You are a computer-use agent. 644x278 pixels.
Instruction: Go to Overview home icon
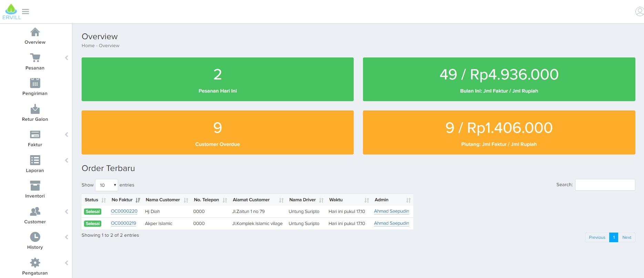35,32
